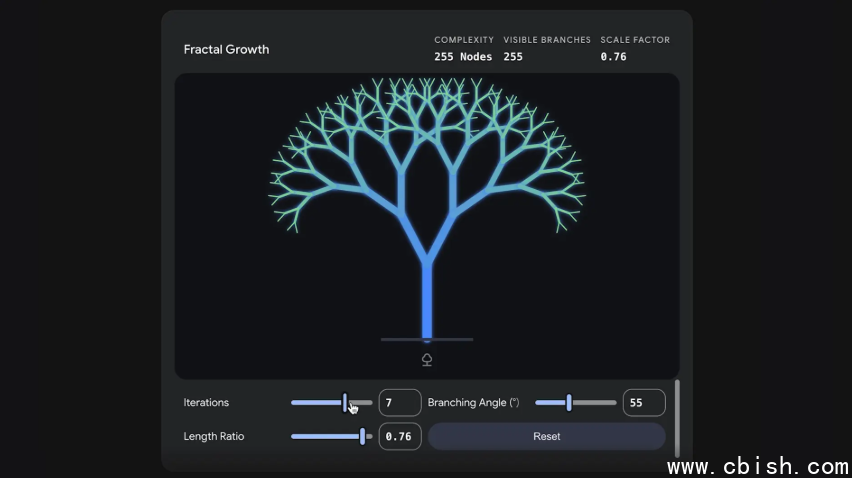Click the first fork where the trunk splits
This screenshot has width=852, height=478.
(427, 257)
